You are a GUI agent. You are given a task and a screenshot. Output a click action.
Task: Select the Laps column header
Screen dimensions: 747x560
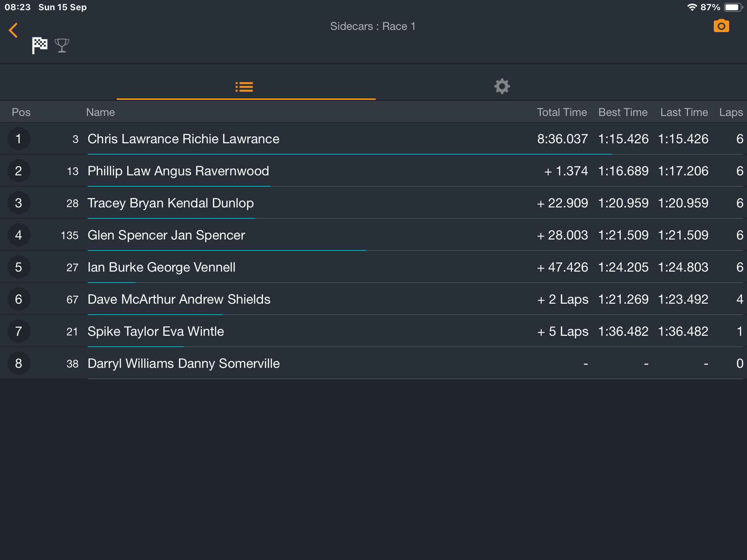tap(731, 112)
